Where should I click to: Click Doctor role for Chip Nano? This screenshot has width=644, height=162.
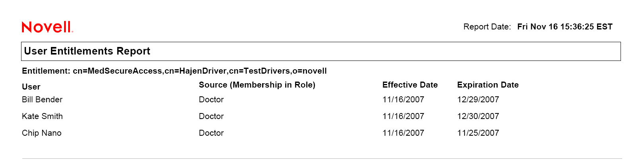(x=211, y=133)
